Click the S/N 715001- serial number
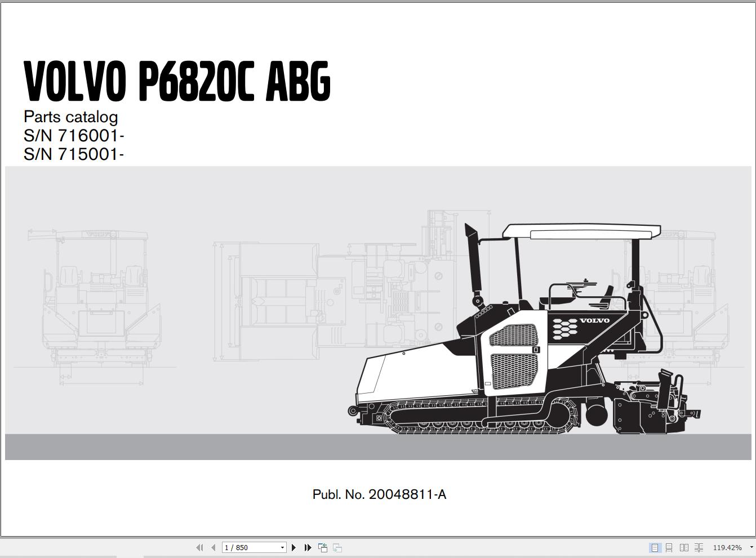The width and height of the screenshot is (756, 558). tap(74, 154)
